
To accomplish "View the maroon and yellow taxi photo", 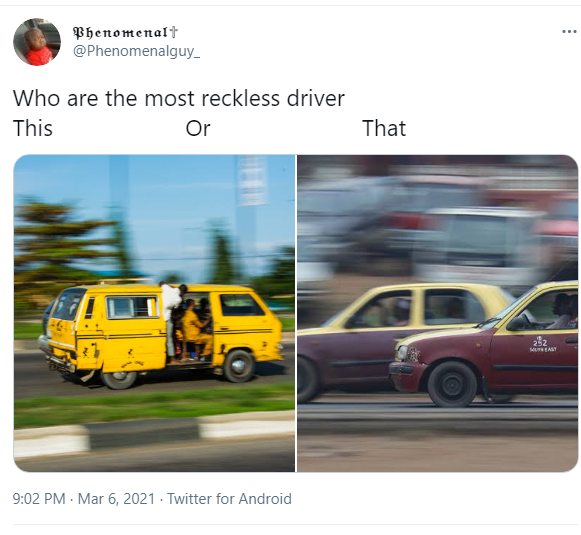I will click(438, 313).
